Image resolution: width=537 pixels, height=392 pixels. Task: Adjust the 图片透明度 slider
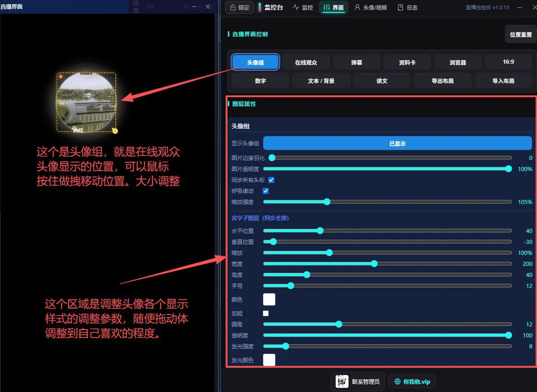388,169
